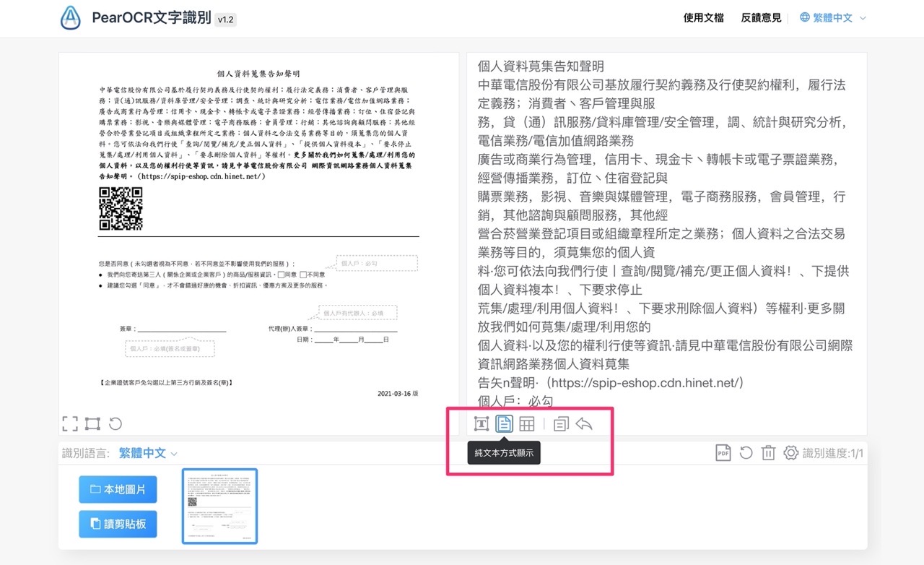Click the re-recognize refresh icon
Screen dimensions: 924x565
coord(746,453)
